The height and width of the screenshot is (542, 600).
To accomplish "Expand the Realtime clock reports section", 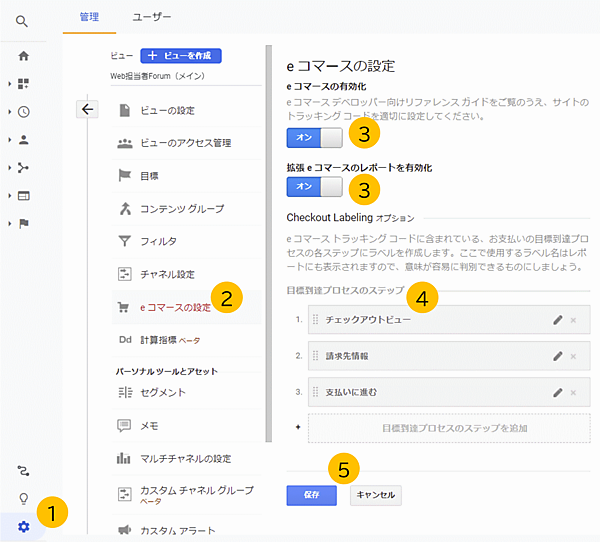I will click(x=23, y=112).
